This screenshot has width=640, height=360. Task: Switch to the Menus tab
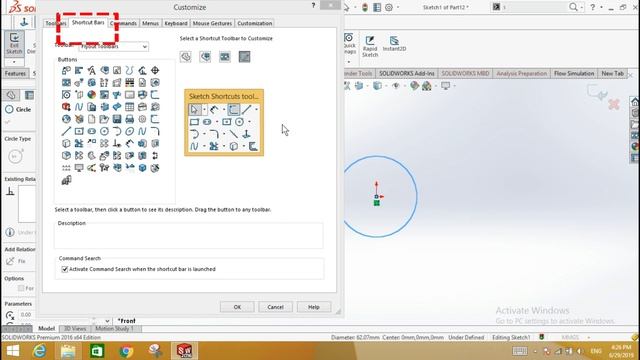(x=150, y=23)
